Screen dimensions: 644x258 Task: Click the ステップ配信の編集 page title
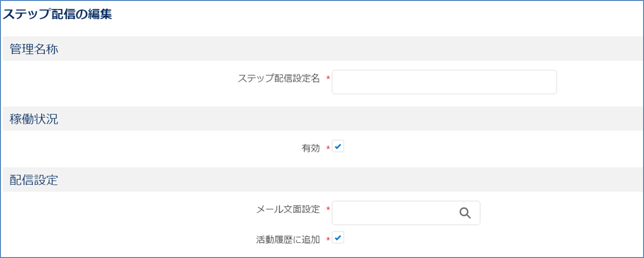(58, 14)
